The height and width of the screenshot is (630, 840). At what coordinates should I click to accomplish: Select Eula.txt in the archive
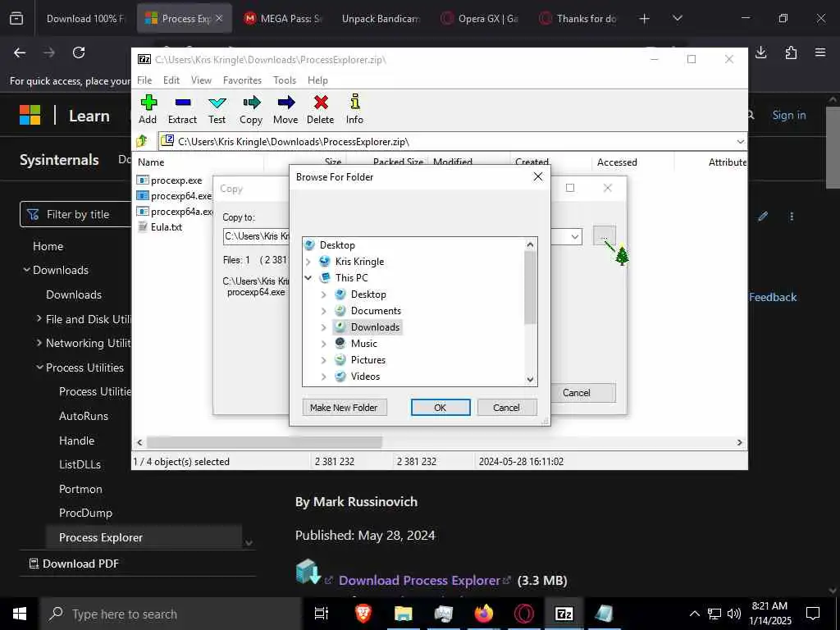point(160,227)
